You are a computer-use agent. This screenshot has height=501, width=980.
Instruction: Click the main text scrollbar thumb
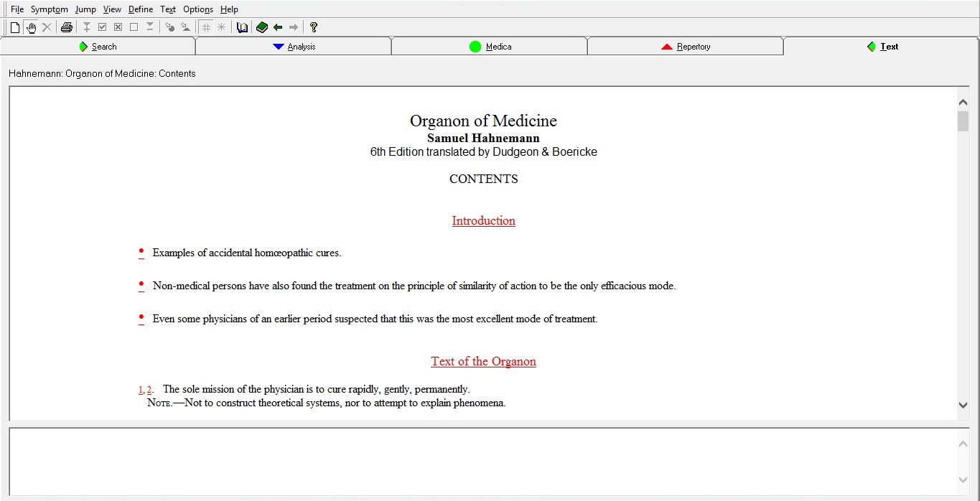click(x=963, y=121)
